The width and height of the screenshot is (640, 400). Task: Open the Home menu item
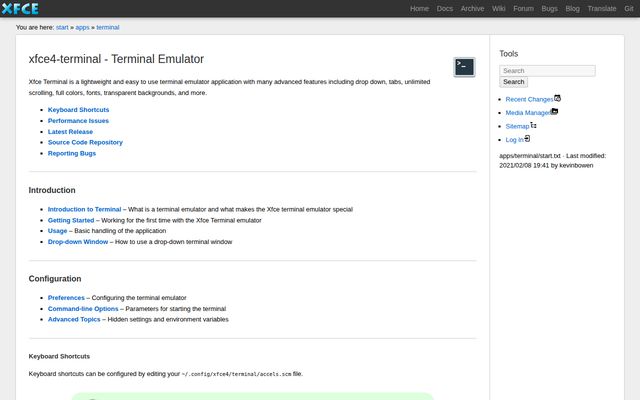coord(419,9)
